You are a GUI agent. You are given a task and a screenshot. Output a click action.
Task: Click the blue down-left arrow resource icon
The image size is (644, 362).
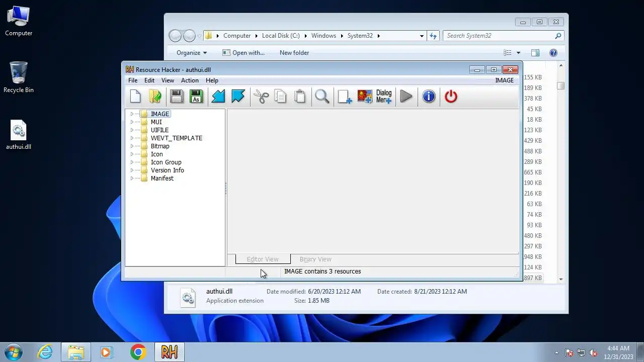click(218, 97)
